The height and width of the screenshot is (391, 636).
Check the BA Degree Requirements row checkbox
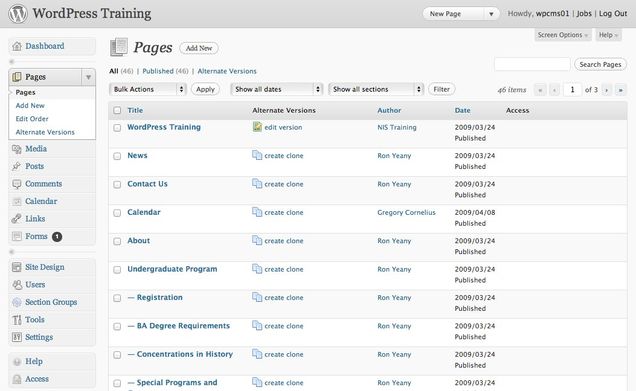coord(117,327)
